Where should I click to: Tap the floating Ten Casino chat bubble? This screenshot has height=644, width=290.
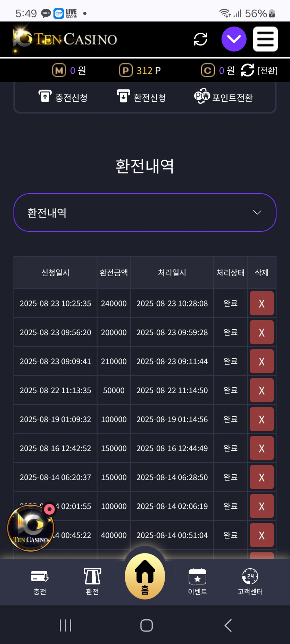(x=31, y=527)
